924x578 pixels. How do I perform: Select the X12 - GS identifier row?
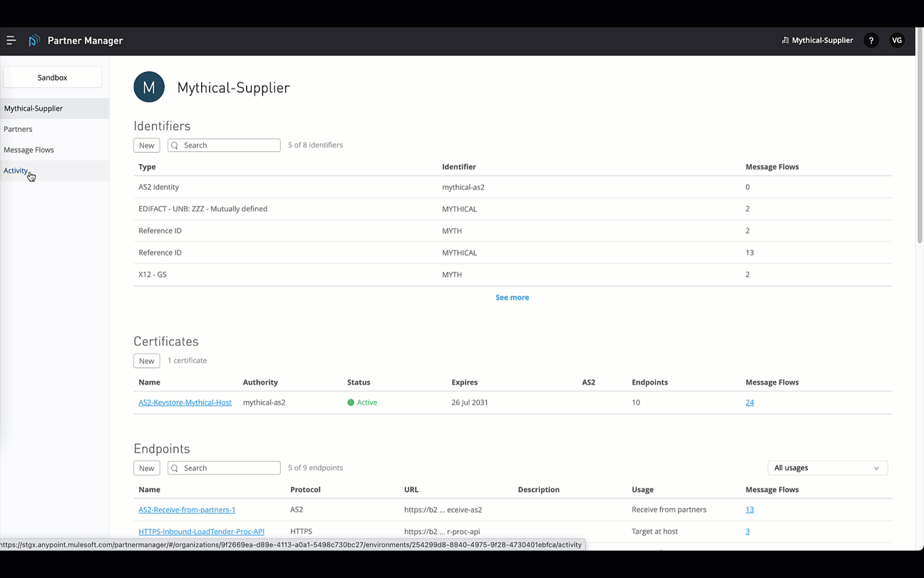513,275
